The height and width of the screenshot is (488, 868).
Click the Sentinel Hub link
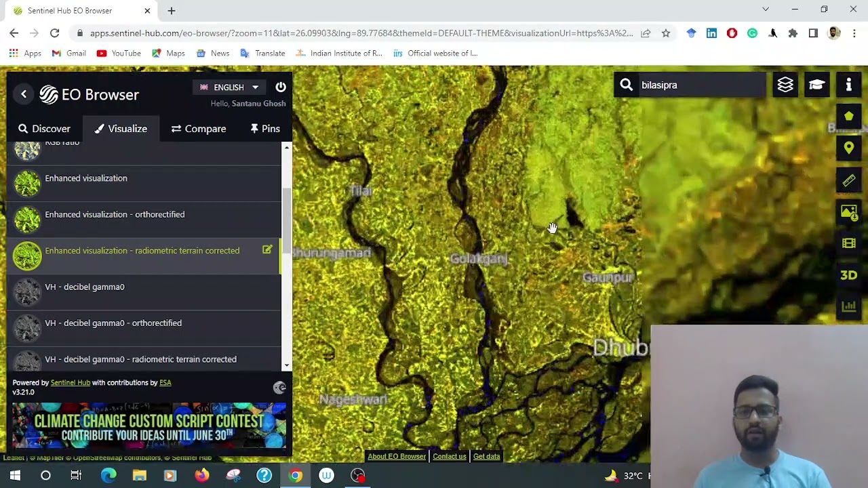(x=71, y=382)
